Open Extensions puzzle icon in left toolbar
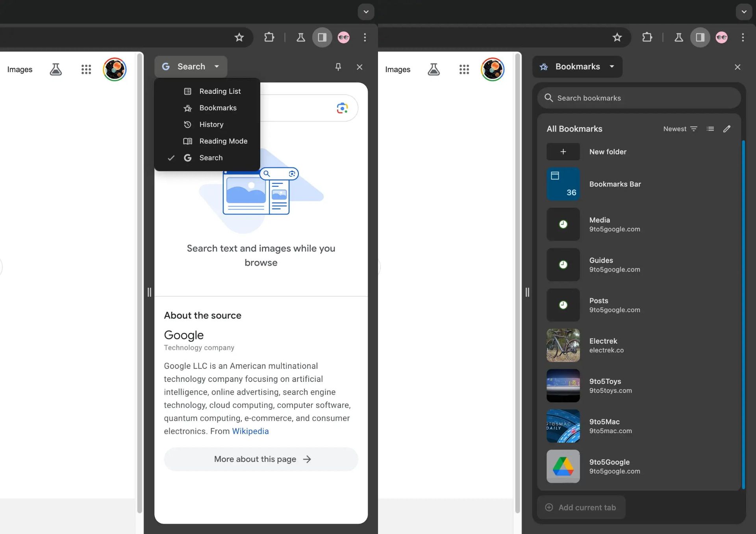Screen dimensions: 756x534 pyautogui.click(x=269, y=37)
